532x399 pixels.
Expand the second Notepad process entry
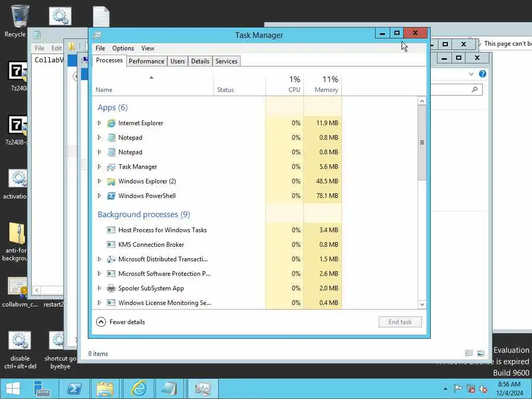(x=99, y=152)
